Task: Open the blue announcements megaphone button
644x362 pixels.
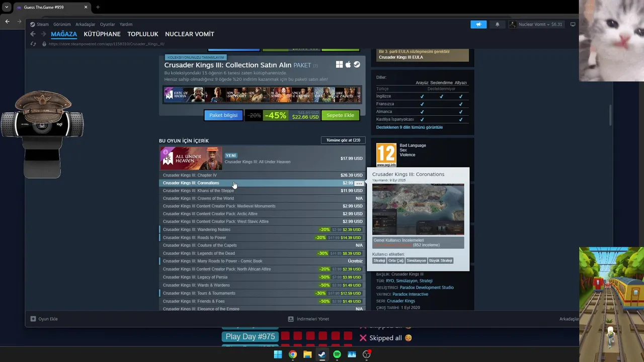Action: [478, 24]
